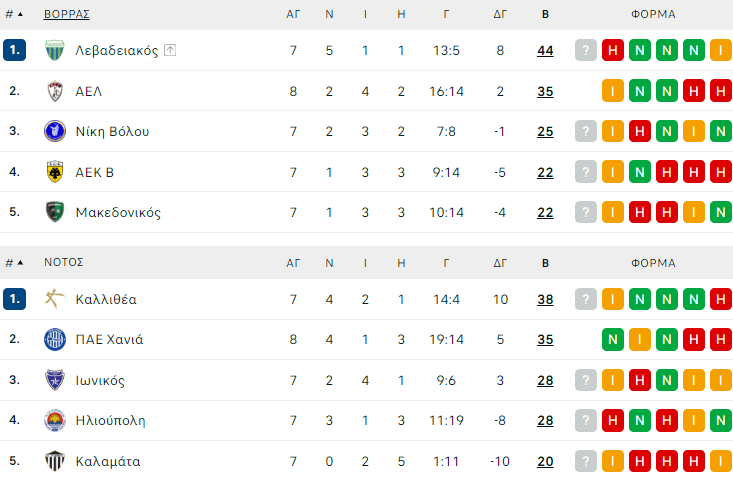733x479 pixels.
Task: Click the Ηλιούπολη team name
Action: click(110, 421)
